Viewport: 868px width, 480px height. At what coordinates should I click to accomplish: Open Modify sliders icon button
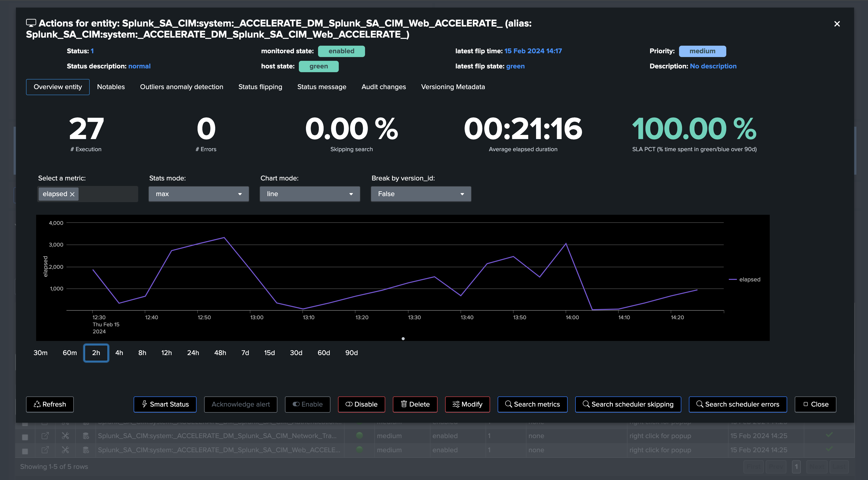(467, 404)
